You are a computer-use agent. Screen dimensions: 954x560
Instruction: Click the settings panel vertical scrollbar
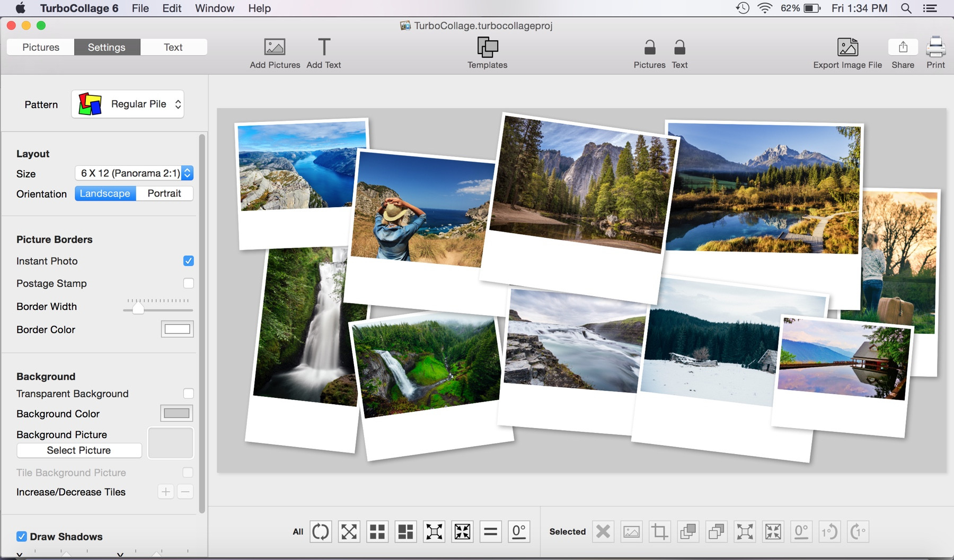click(x=202, y=323)
